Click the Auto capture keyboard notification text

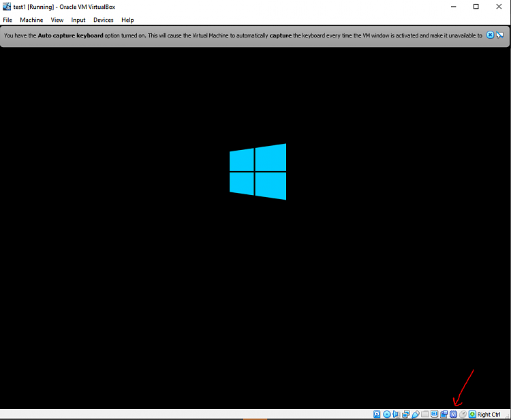pos(243,35)
